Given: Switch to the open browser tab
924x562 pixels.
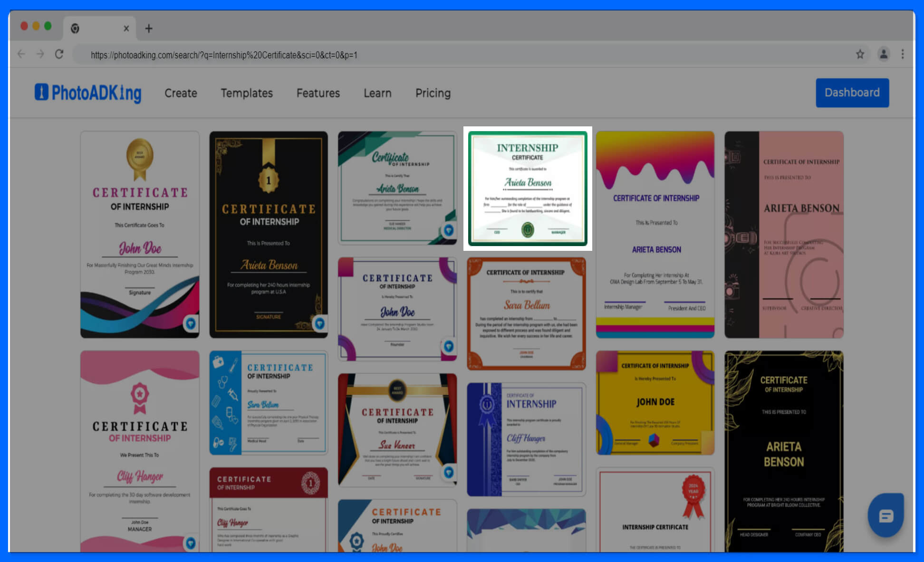Looking at the screenshot, I should [97, 28].
